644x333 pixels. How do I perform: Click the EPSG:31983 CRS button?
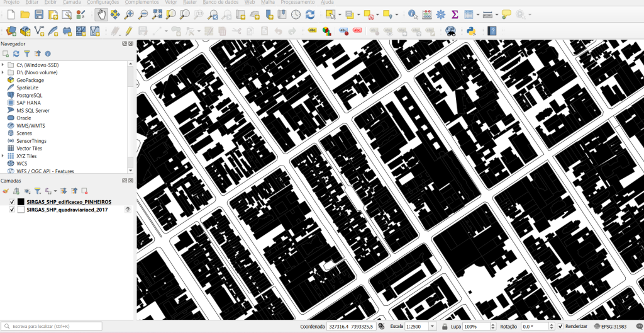(609, 327)
